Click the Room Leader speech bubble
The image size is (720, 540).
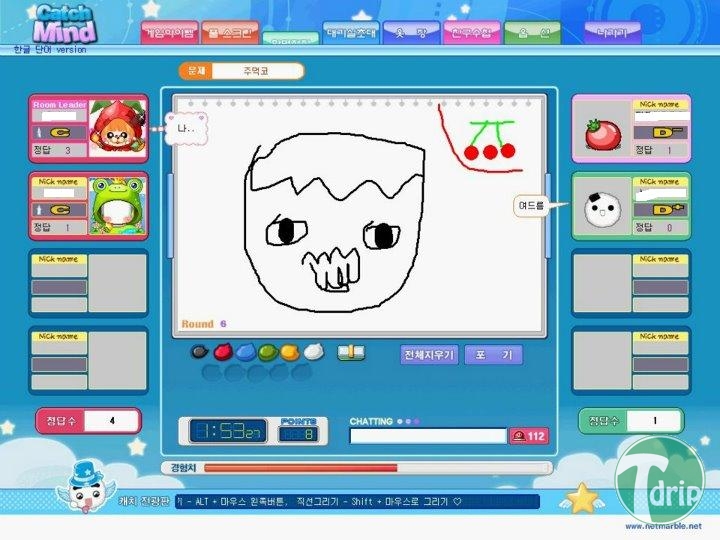(x=186, y=129)
